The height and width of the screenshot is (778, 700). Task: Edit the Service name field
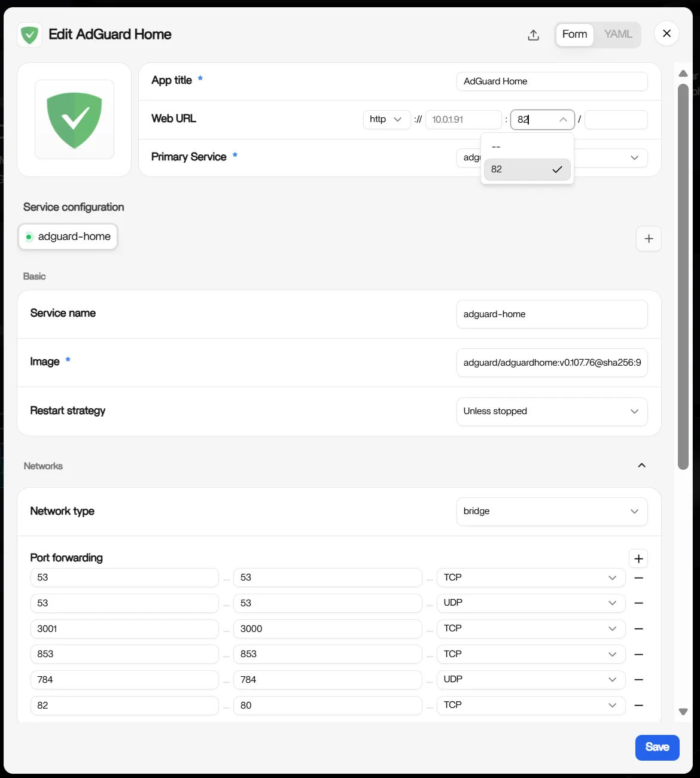pyautogui.click(x=552, y=314)
